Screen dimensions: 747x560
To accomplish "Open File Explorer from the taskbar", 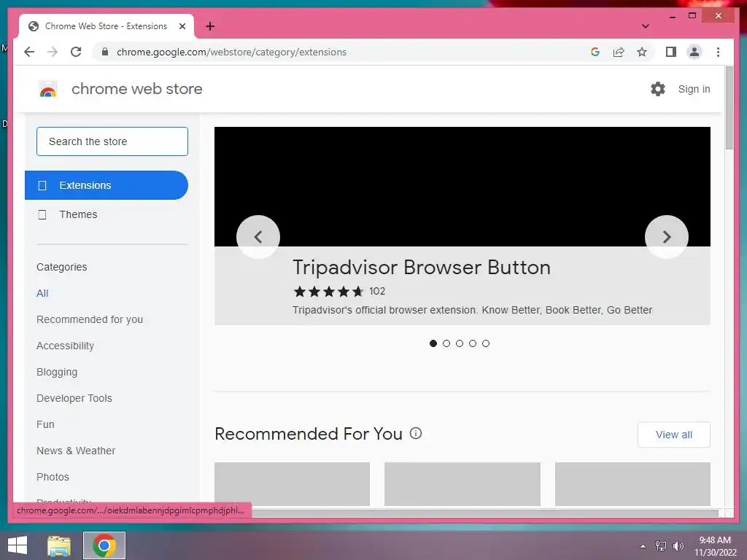I will [59, 545].
